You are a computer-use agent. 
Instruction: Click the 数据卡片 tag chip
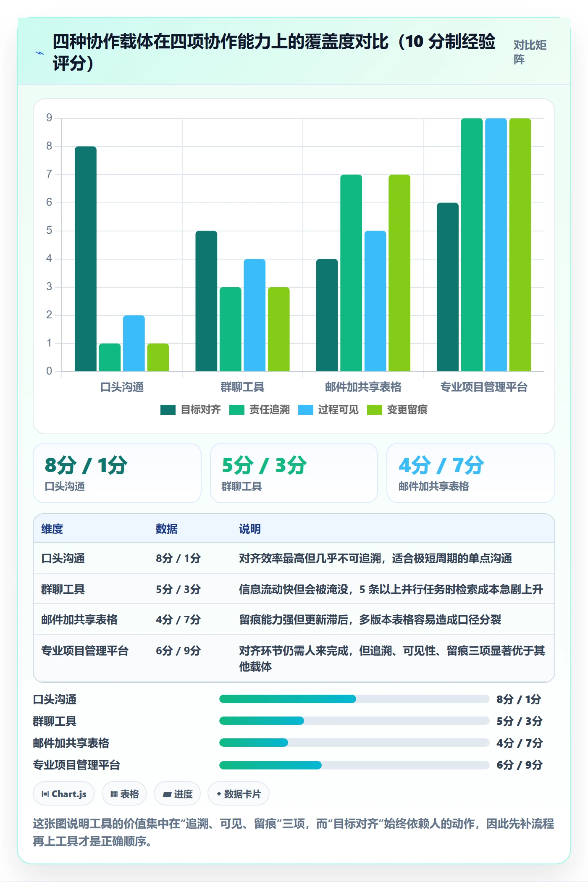[x=239, y=794]
